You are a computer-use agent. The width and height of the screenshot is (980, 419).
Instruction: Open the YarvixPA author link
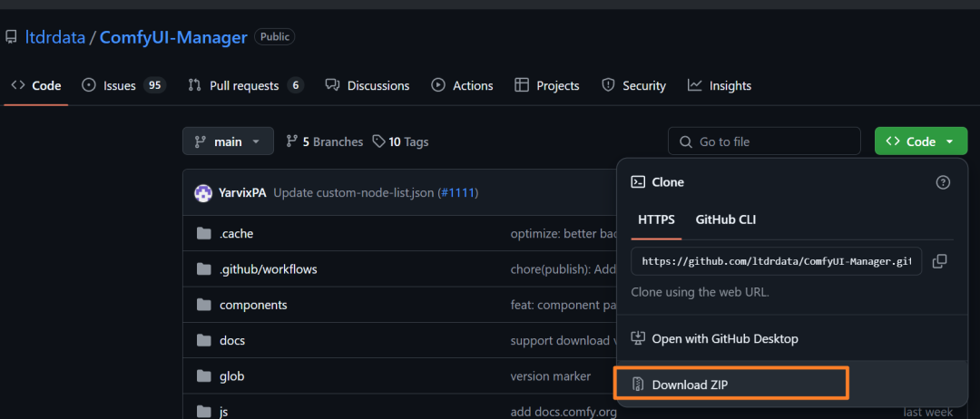click(x=242, y=193)
